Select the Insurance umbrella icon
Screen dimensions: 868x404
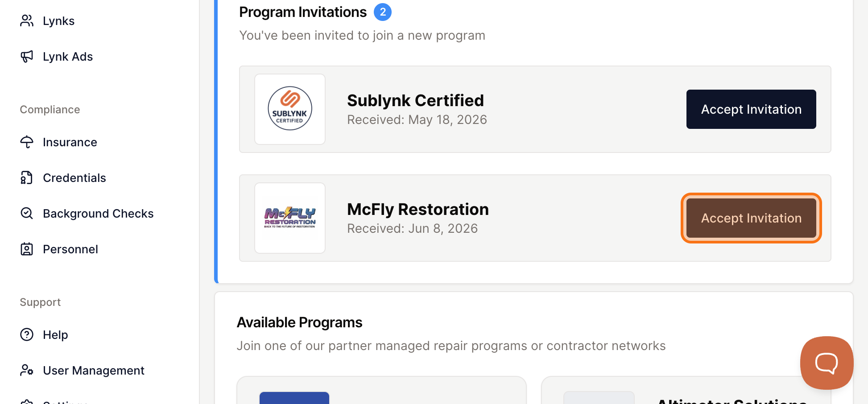coord(27,142)
